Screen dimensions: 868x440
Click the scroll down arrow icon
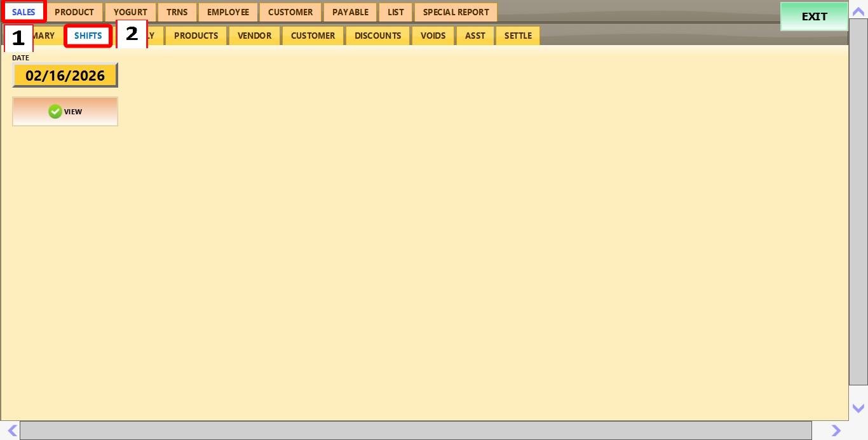click(858, 408)
